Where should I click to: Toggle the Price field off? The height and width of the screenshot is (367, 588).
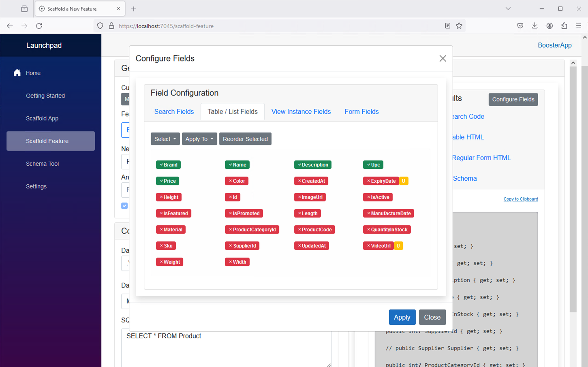pos(167,181)
